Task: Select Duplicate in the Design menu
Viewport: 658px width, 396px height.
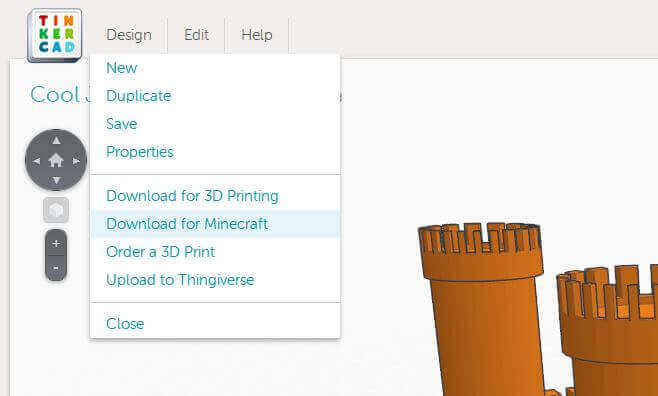Action: coord(215,96)
